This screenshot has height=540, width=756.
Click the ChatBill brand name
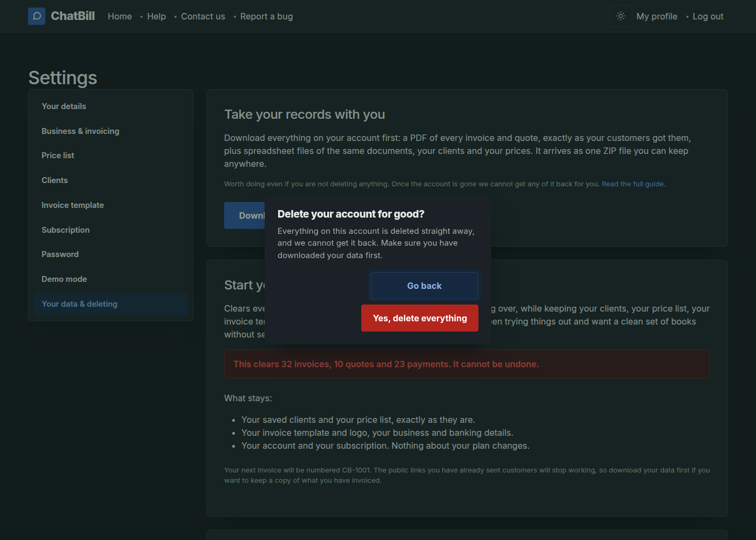pyautogui.click(x=73, y=16)
